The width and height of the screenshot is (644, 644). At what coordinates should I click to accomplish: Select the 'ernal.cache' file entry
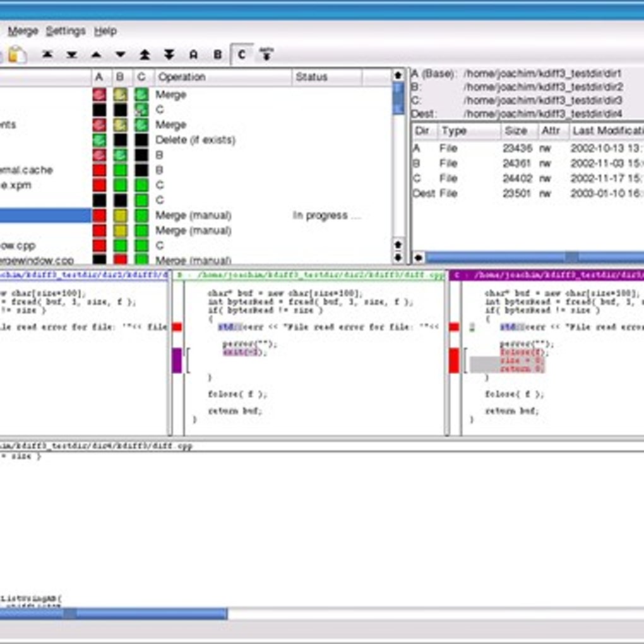(x=27, y=170)
